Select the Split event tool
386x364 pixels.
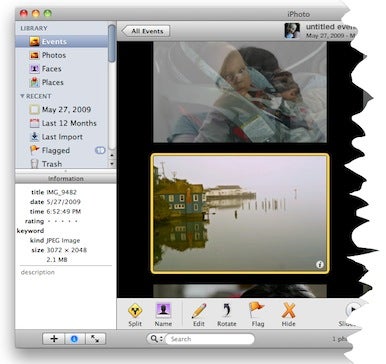coord(135,315)
